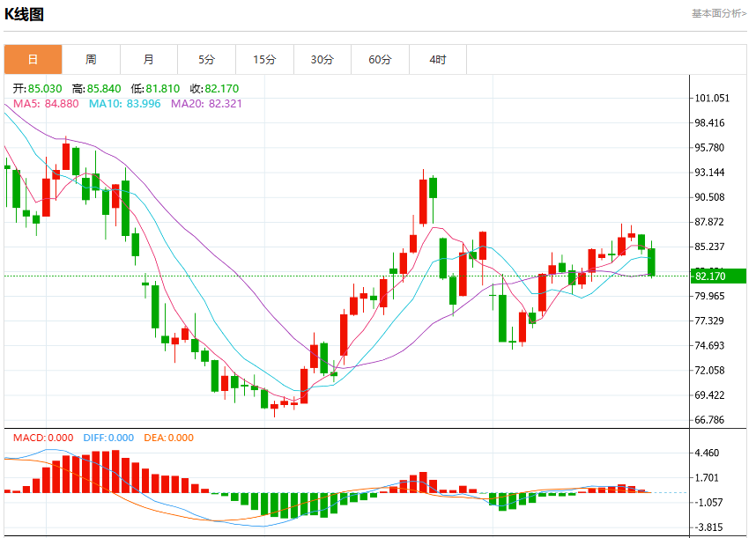Switch to the 4时 timeframe tab
The width and height of the screenshot is (756, 538).
click(438, 59)
